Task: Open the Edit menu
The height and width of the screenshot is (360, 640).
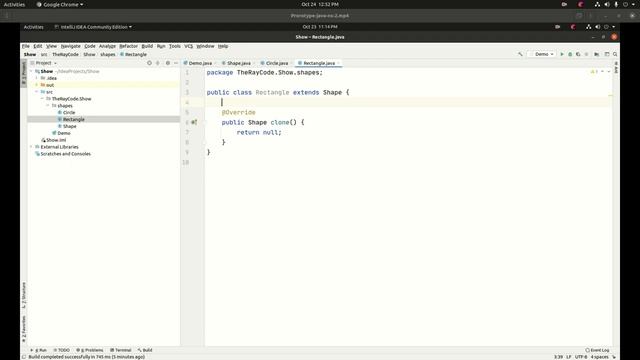Action: point(38,46)
